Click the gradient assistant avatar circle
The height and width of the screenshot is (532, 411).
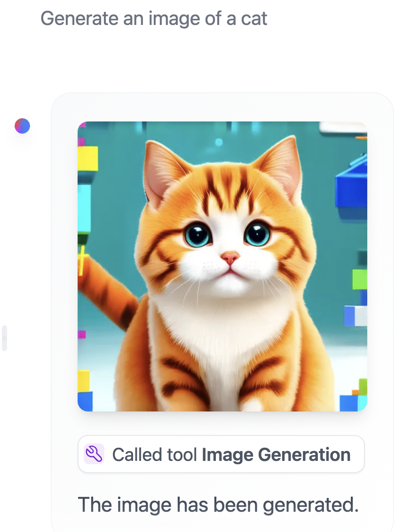[x=23, y=126]
